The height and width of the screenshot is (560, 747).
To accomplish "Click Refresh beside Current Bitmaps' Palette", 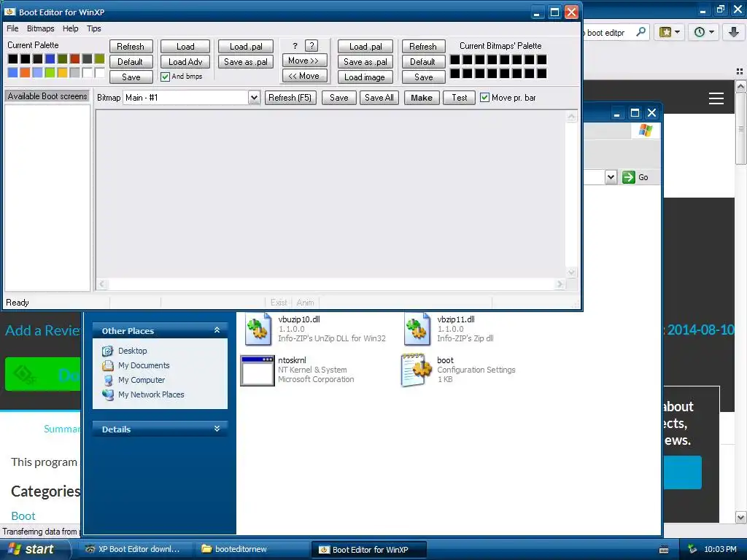I will tap(423, 46).
